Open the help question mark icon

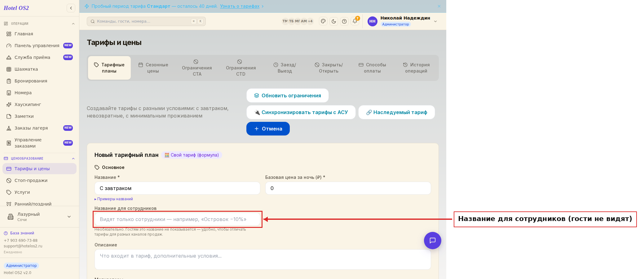pos(344,21)
